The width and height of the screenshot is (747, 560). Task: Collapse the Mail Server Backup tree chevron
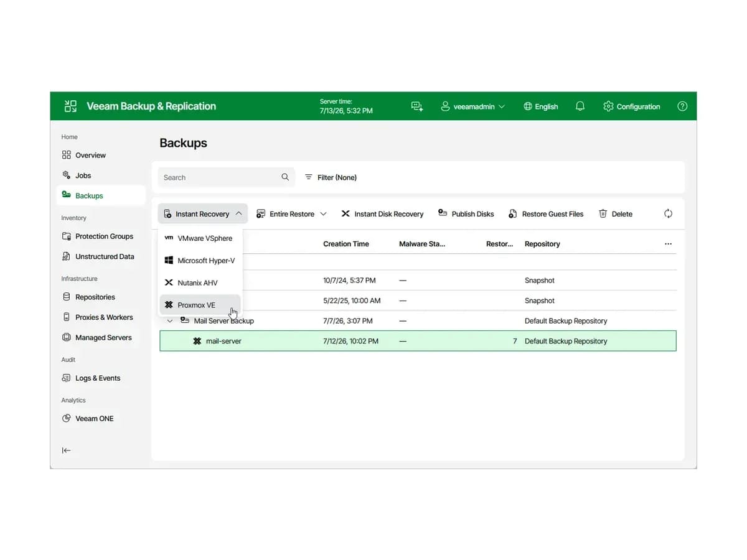tap(170, 320)
